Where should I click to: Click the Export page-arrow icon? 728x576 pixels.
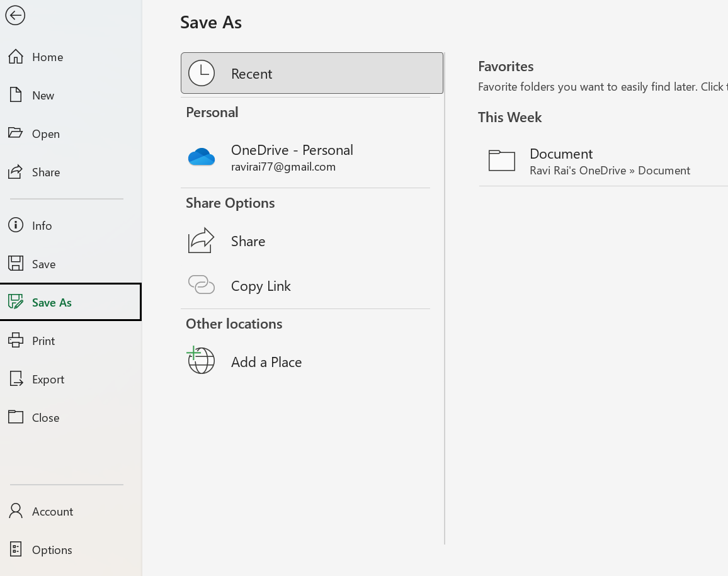point(16,379)
